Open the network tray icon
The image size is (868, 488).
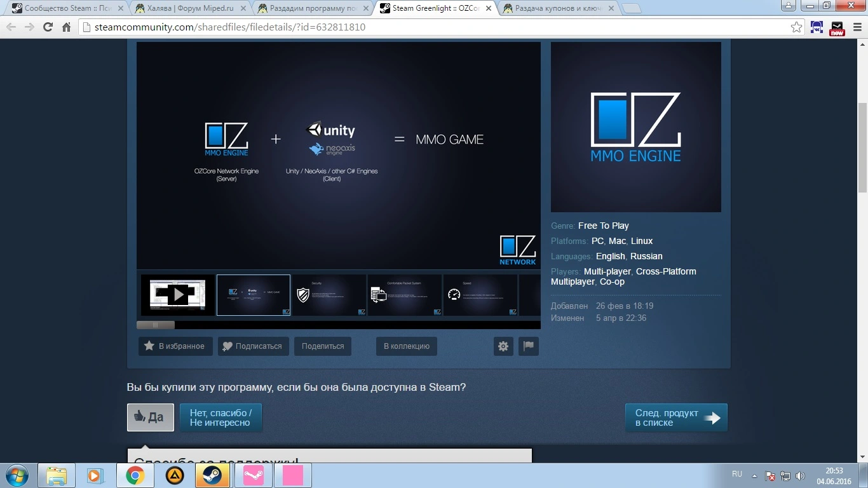tap(785, 476)
